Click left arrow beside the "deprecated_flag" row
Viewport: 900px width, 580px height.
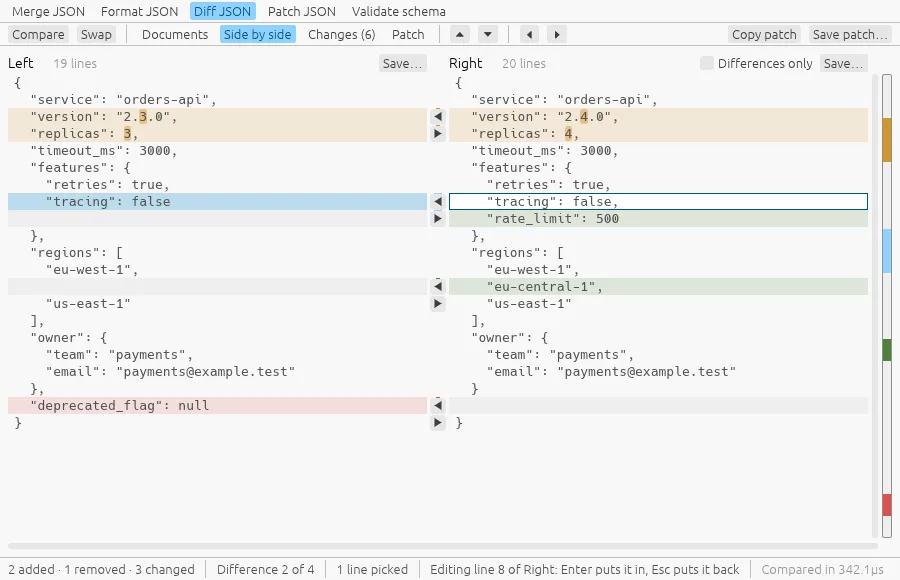[x=438, y=405]
